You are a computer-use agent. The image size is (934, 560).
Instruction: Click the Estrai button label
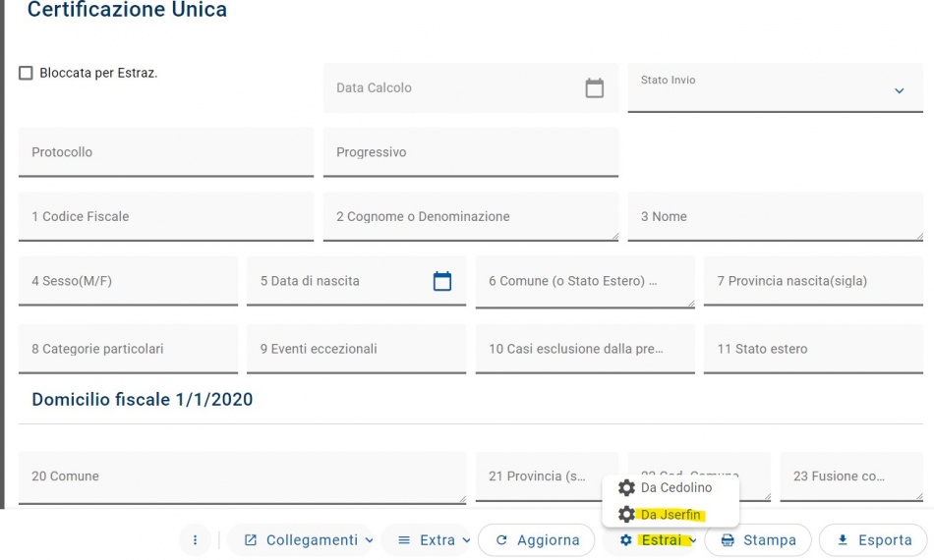[x=662, y=539]
